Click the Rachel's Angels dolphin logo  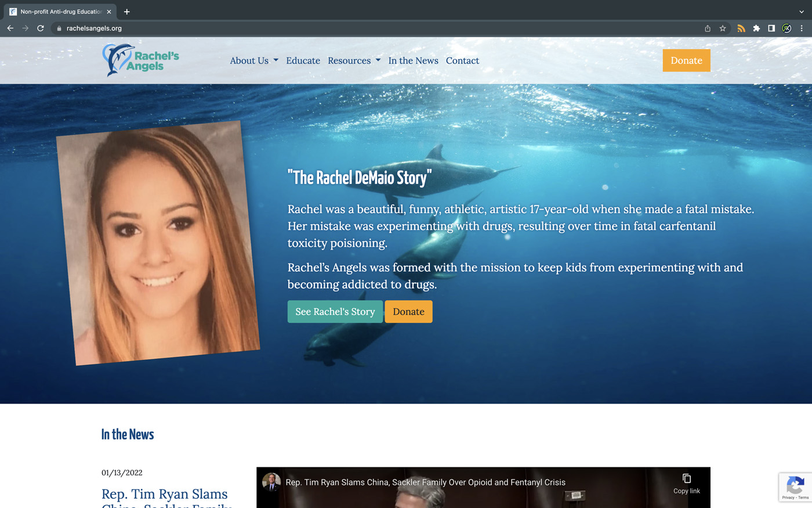click(141, 60)
